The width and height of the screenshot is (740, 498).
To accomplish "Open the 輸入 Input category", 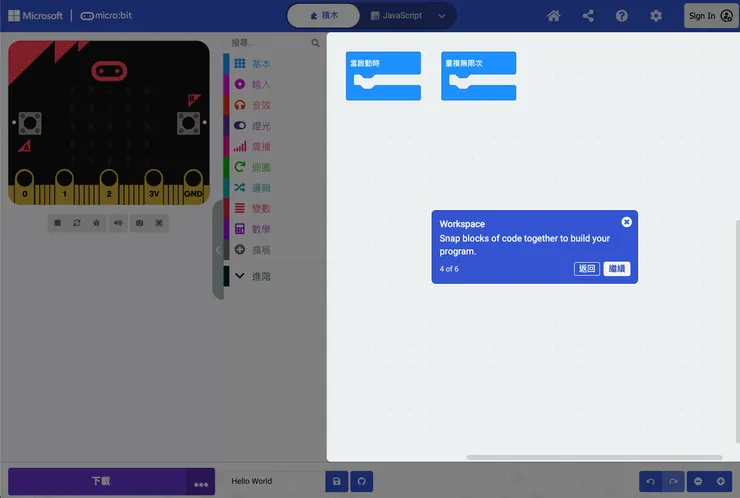I will pos(274,84).
